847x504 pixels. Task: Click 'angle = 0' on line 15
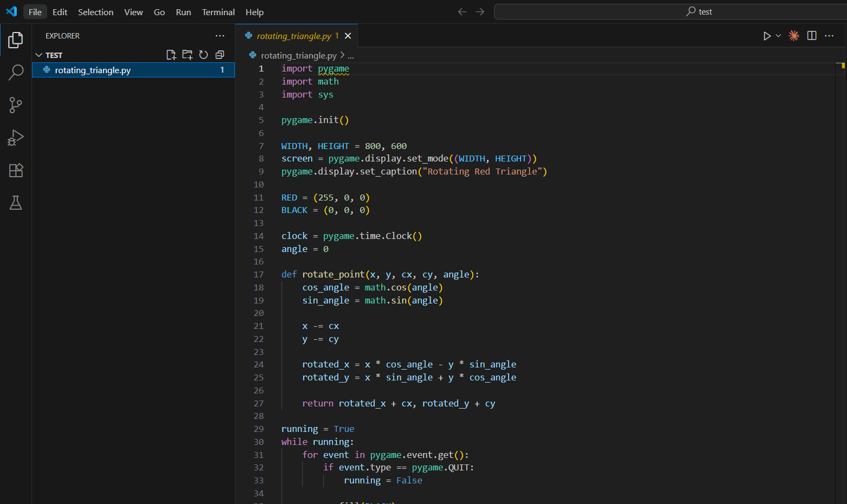305,249
